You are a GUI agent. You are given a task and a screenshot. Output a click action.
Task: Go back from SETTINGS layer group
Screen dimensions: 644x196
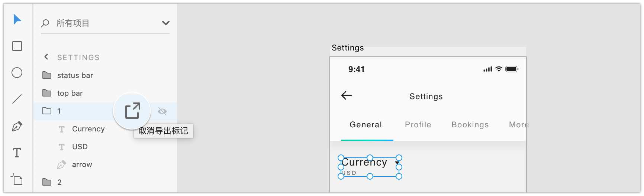(x=46, y=57)
